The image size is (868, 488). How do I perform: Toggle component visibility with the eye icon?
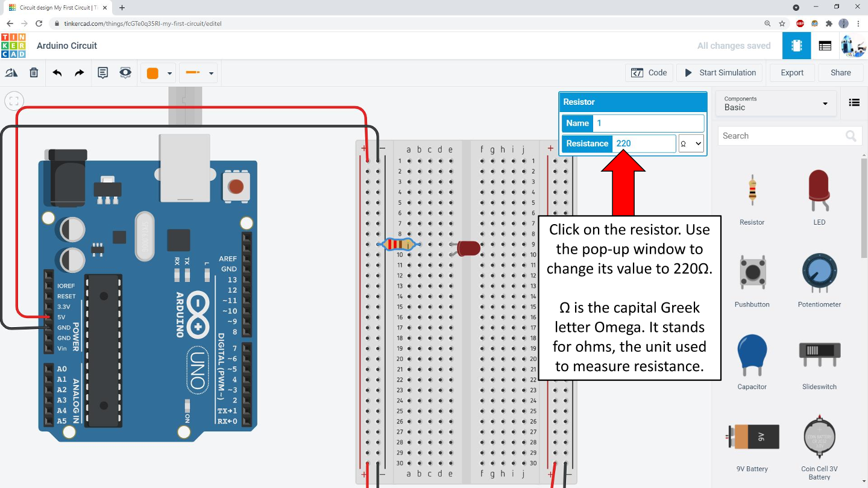click(x=125, y=72)
